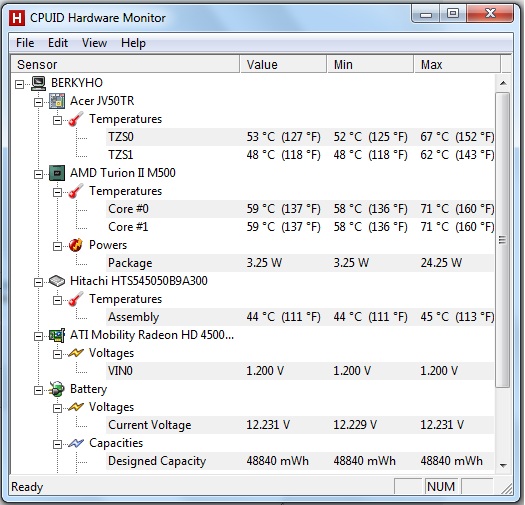Click the BERKYHO computer name label
This screenshot has height=505, width=525.
77,83
